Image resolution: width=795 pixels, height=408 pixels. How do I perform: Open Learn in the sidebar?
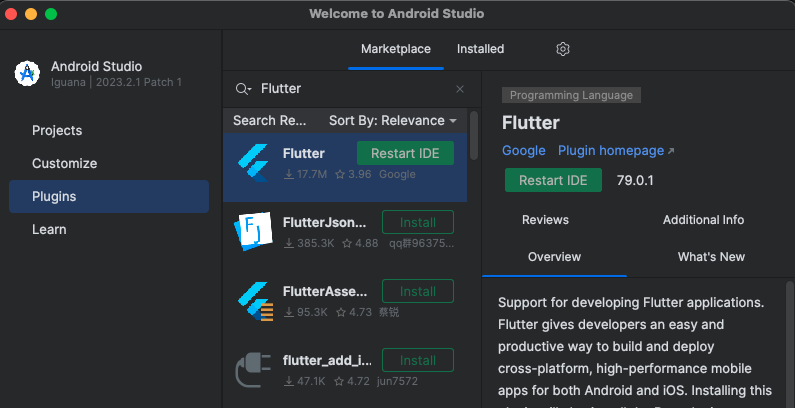[109, 230]
